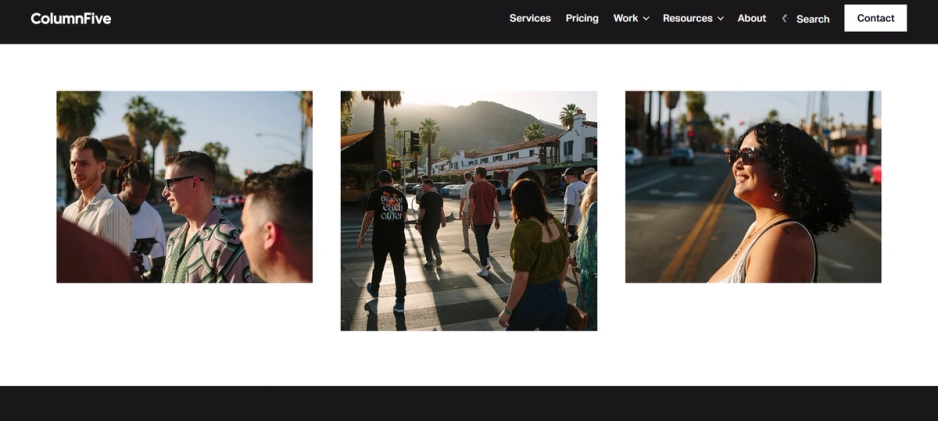938x421 pixels.
Task: Open the crosswalk street photo
Action: pos(468,210)
